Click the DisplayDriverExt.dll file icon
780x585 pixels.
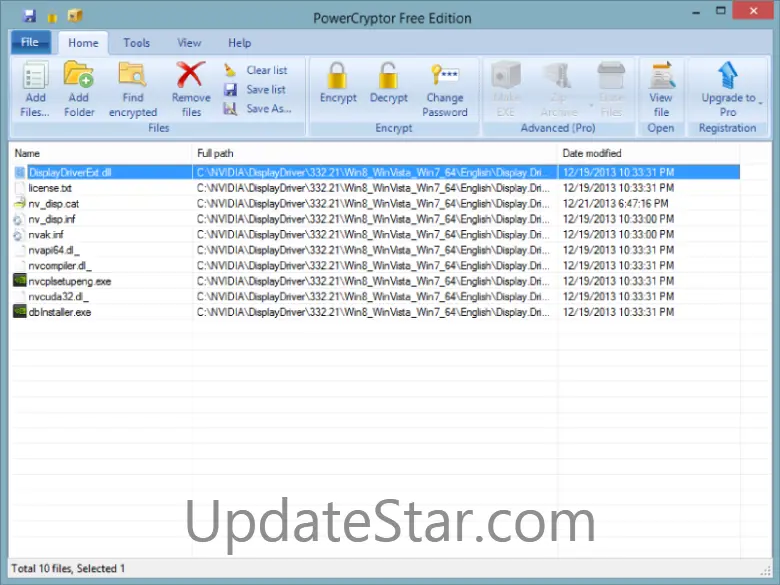tap(19, 172)
